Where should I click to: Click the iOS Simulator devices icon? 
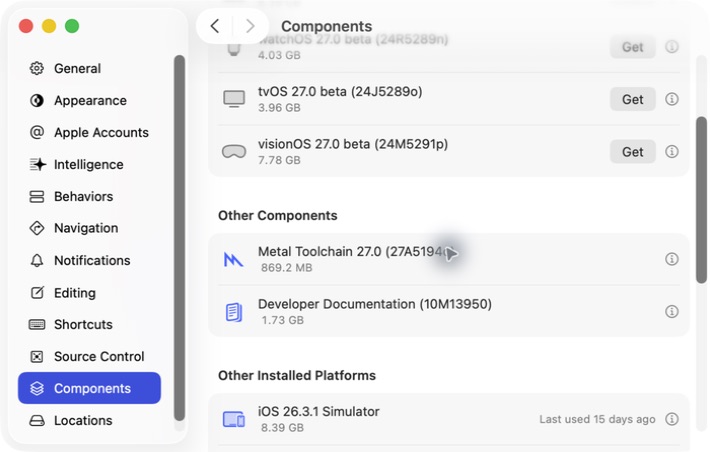234,419
